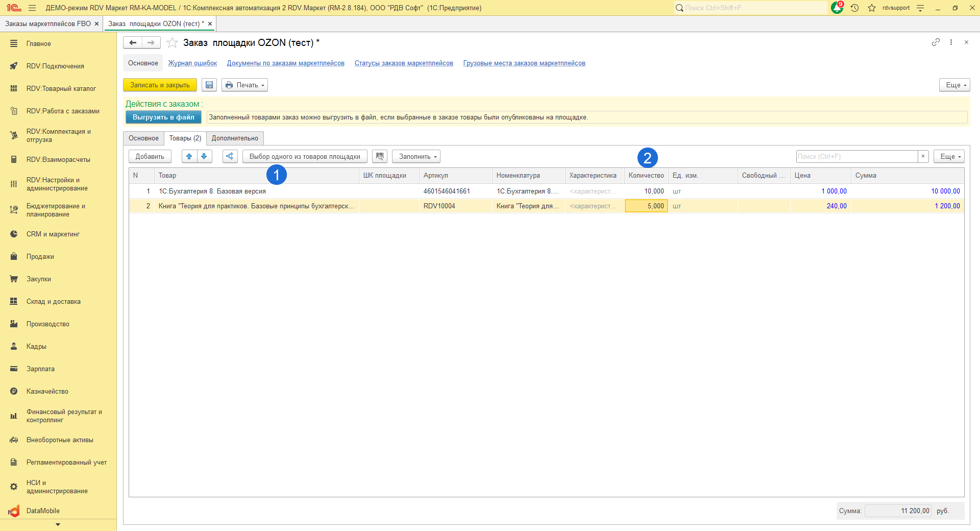This screenshot has width=980, height=531.
Task: Click the share rows icon
Action: (x=230, y=157)
